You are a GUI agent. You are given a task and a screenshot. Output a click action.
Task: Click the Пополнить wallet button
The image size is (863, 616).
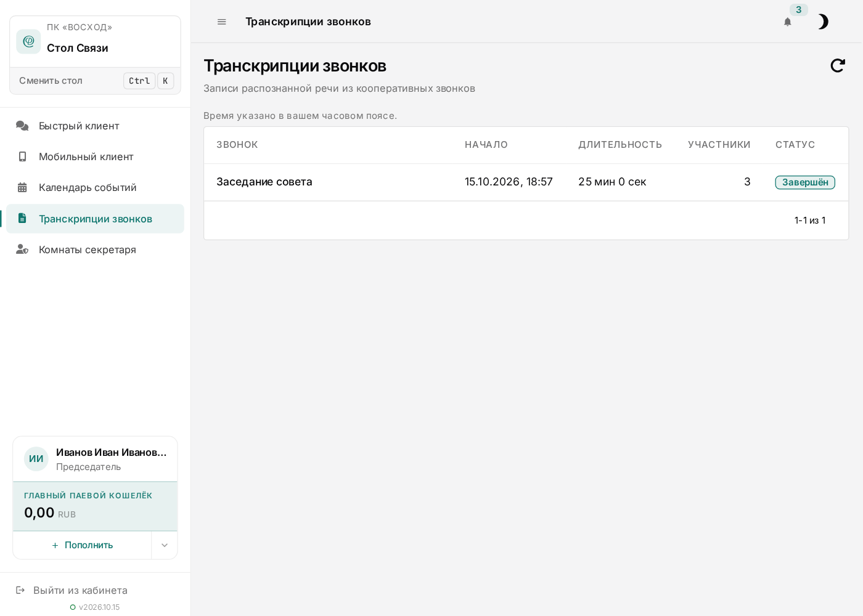(82, 545)
